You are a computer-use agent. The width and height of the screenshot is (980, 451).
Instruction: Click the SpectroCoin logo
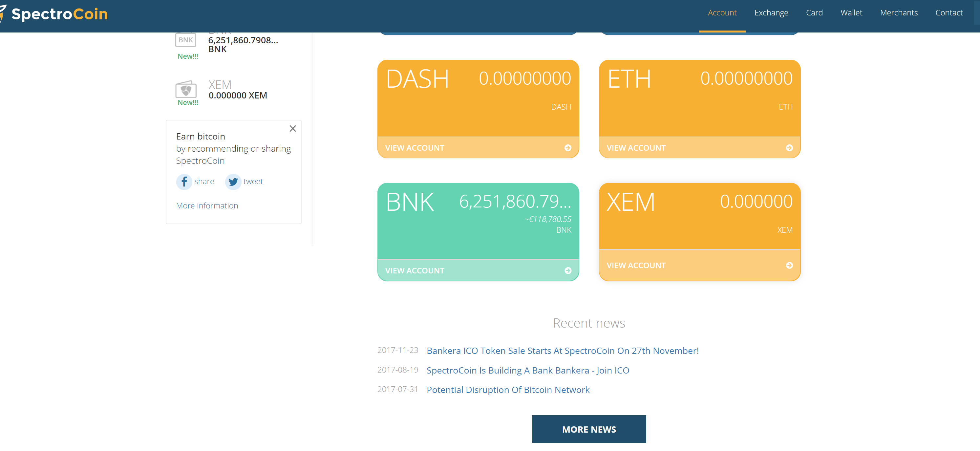coord(59,14)
